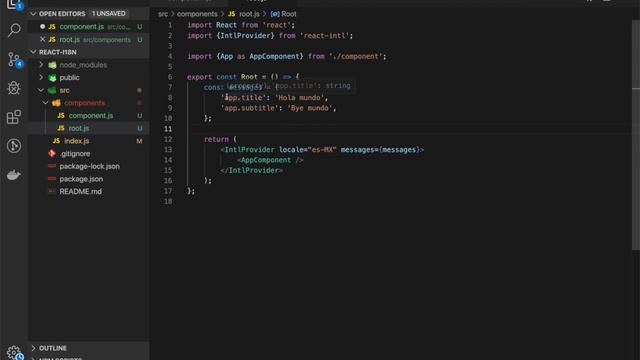This screenshot has width=640, height=360.
Task: Click line number 11 in gutter
Action: point(168,129)
